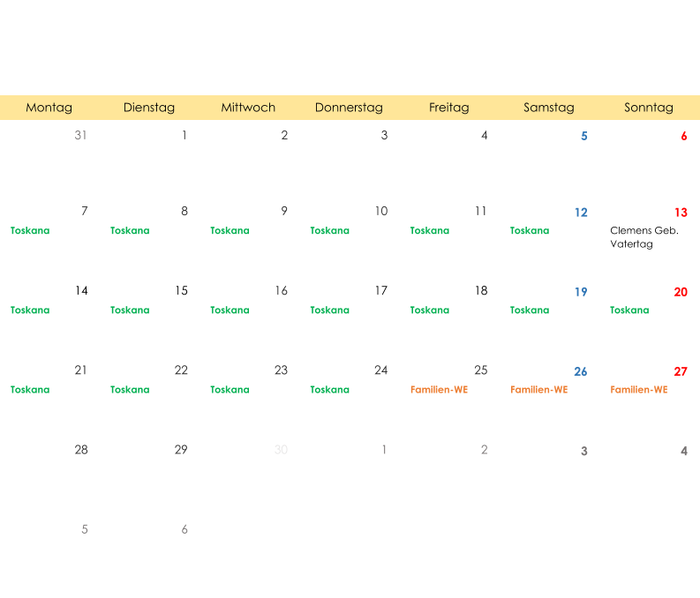Select date 29 on Tuesday
Screen dimensions: 700x598
coord(181,450)
